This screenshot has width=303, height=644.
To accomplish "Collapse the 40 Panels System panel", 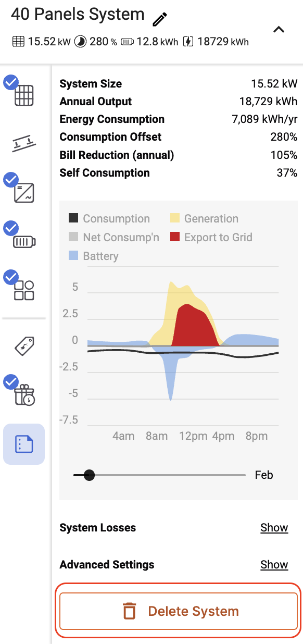I will pos(279,30).
